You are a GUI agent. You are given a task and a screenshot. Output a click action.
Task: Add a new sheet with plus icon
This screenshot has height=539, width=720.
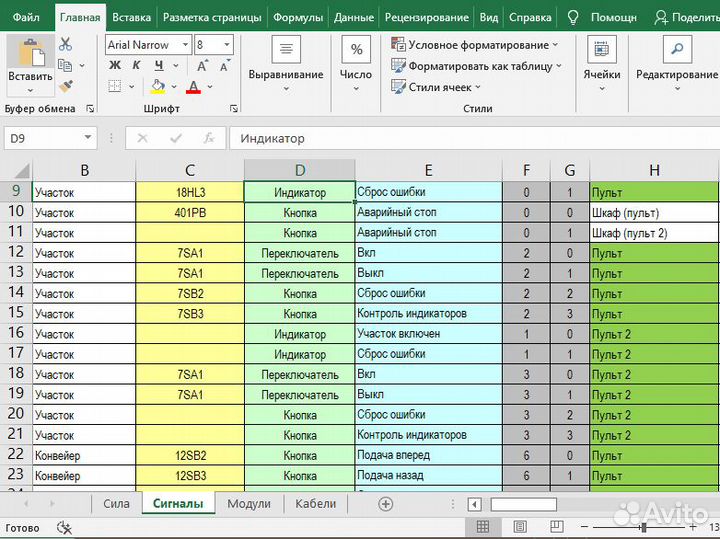[386, 504]
